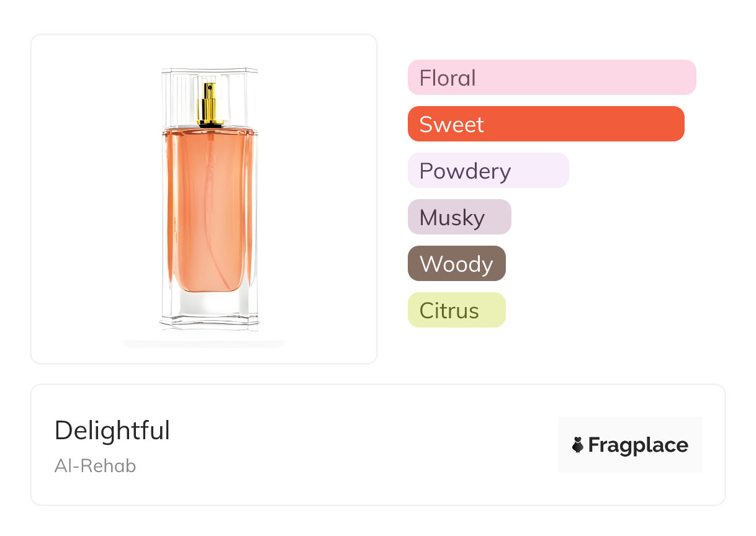
Task: Click the black collar under the gold sprayer
Action: (210, 124)
